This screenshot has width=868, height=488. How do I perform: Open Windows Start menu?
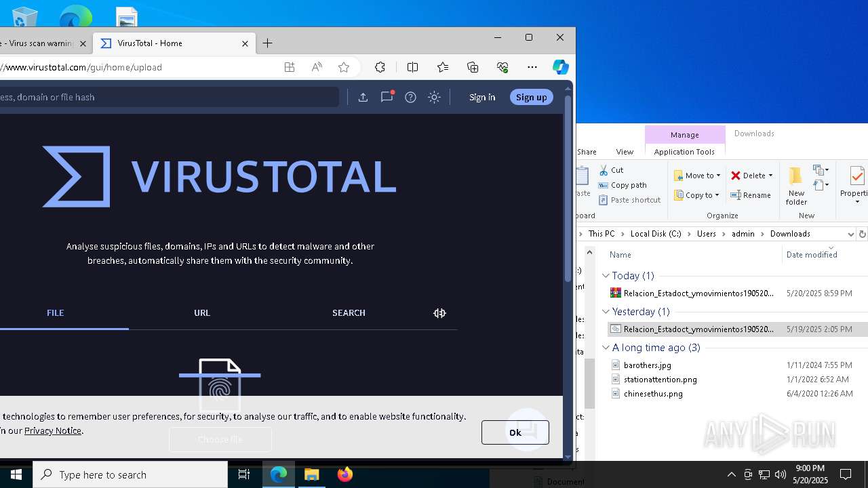pyautogui.click(x=16, y=474)
